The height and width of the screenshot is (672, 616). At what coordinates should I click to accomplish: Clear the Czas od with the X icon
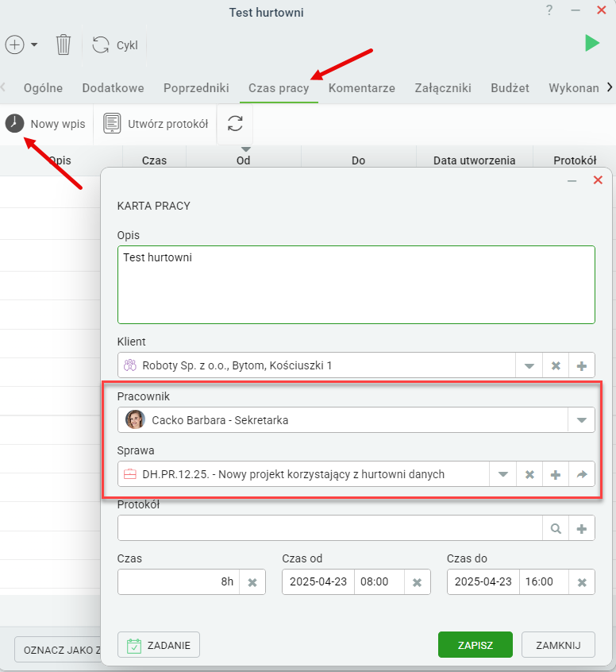(x=418, y=582)
